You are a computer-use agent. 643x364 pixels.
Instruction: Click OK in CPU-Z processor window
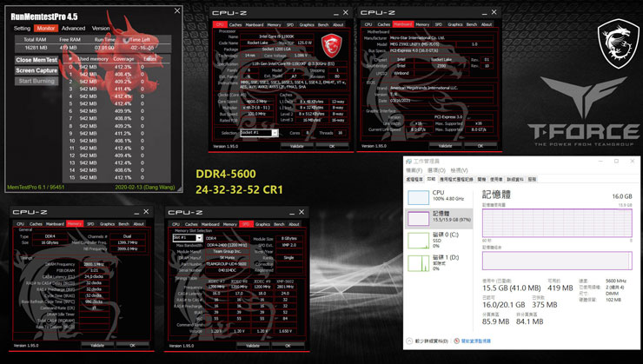(x=332, y=146)
